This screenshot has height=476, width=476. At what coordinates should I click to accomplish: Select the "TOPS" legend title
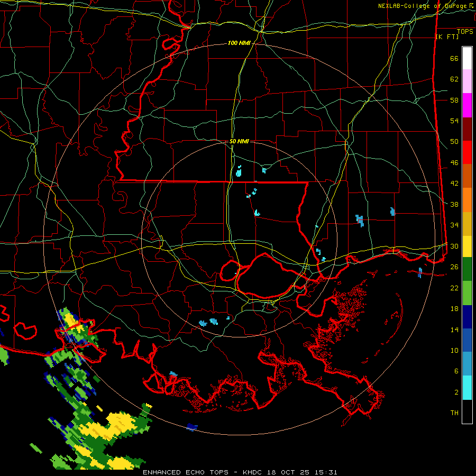465,31
